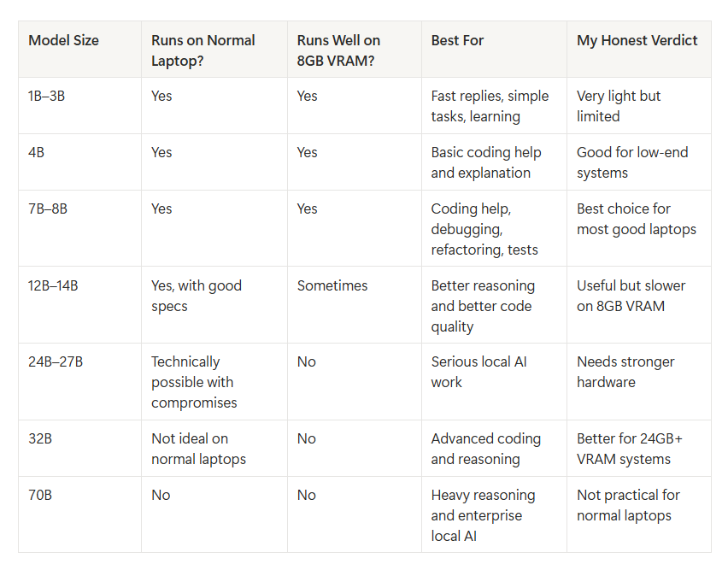
Task: Click the 4B model size cell
Action: click(x=36, y=152)
